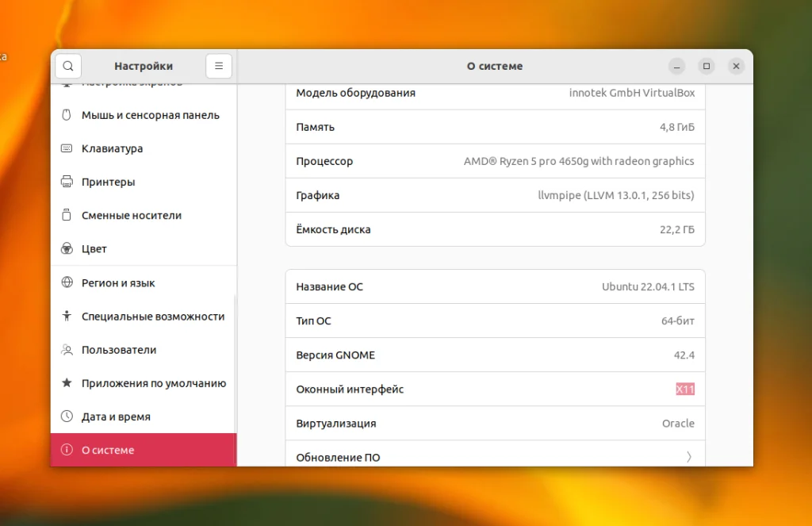This screenshot has height=526, width=812.
Task: Click the Оконный интерфейс row with X11 value
Action: point(495,389)
